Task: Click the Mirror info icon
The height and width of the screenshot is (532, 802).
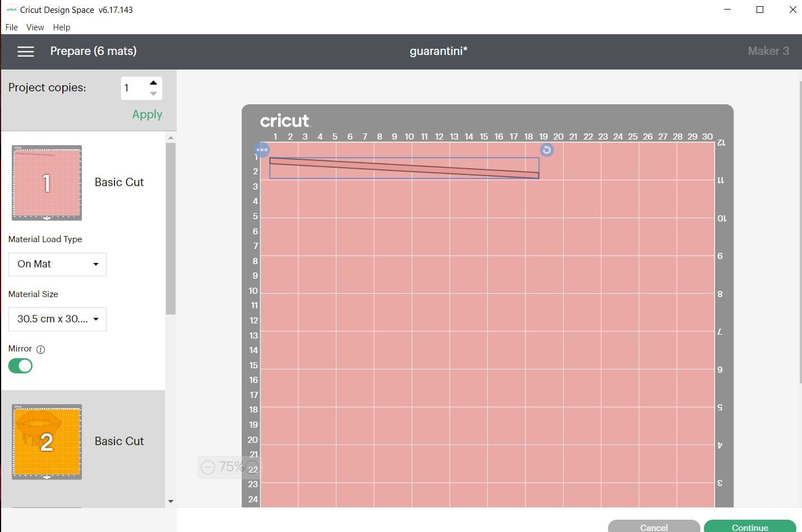Action: pyautogui.click(x=40, y=349)
